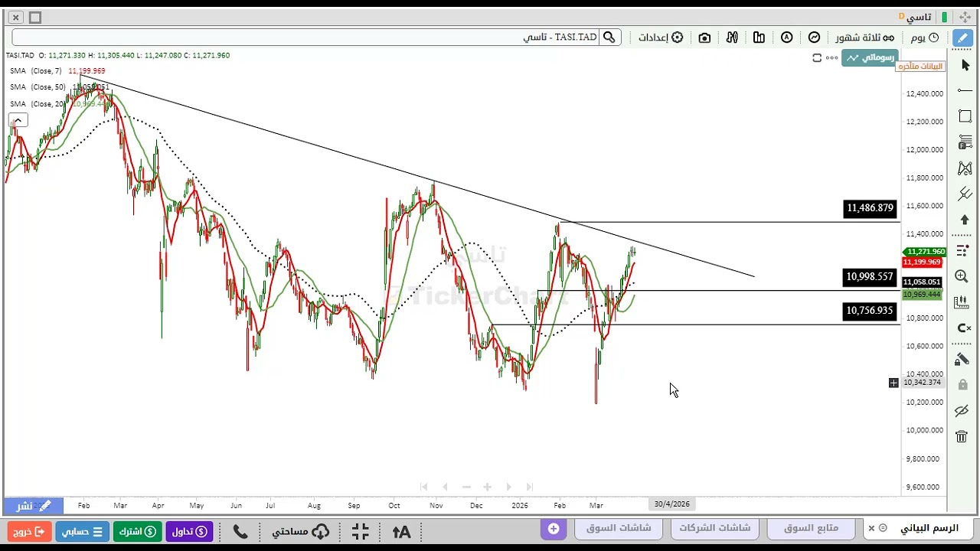Select the paint format brush tool
980x551 pixels.
(962, 359)
